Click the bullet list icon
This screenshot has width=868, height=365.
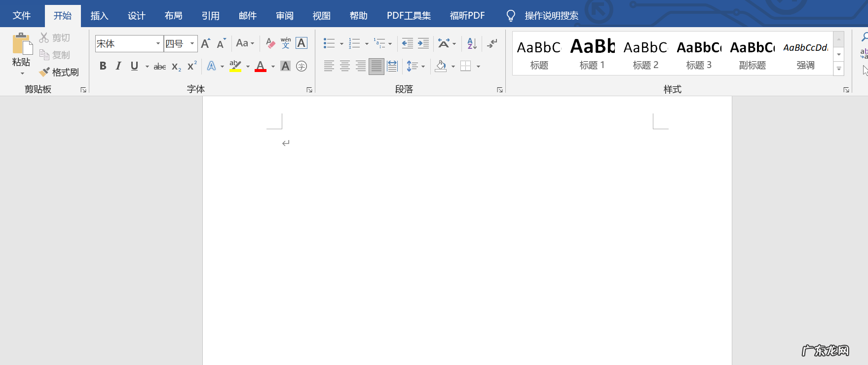click(329, 43)
